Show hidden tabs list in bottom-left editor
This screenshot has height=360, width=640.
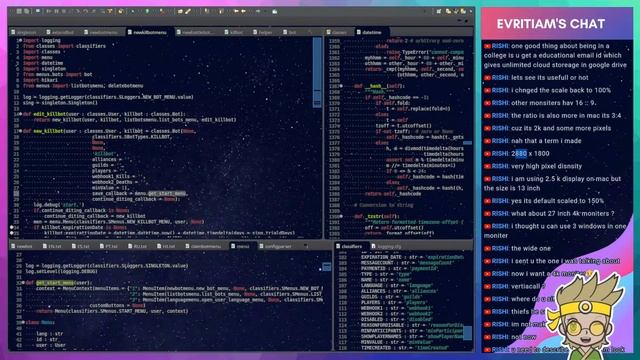coord(307,246)
